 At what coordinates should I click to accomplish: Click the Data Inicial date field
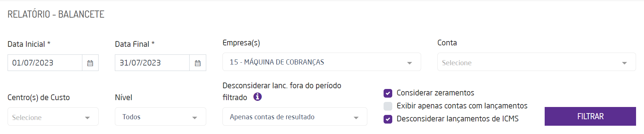(x=45, y=63)
